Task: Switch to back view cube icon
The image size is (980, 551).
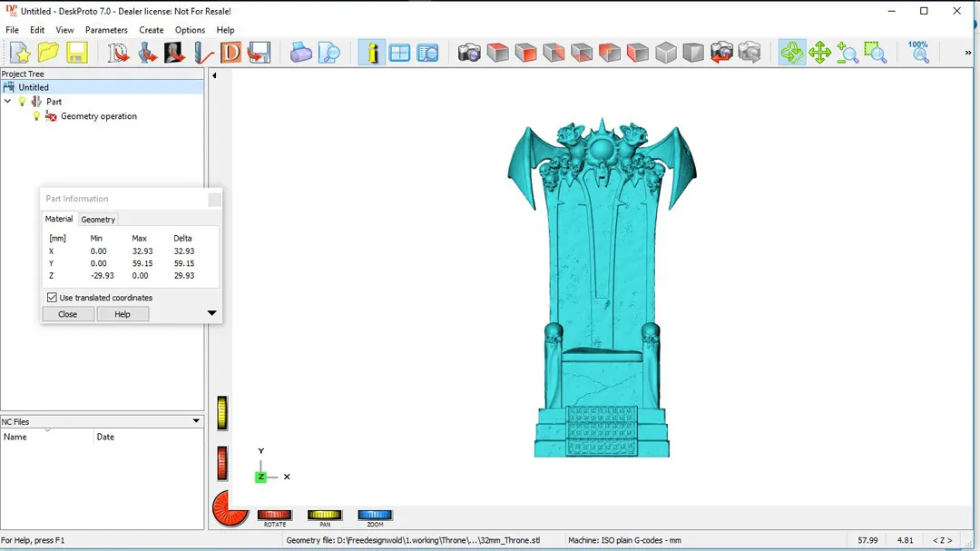Action: point(610,53)
